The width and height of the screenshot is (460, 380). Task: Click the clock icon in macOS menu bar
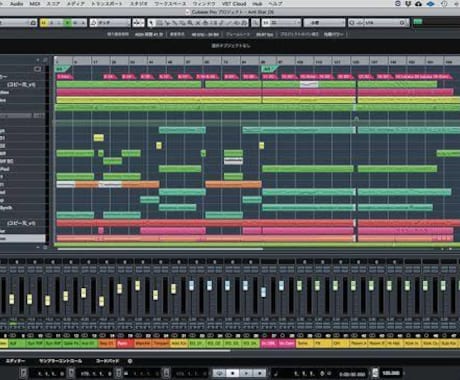[444, 4]
